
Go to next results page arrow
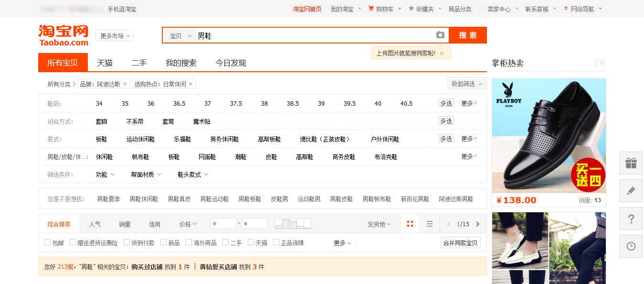tap(477, 224)
